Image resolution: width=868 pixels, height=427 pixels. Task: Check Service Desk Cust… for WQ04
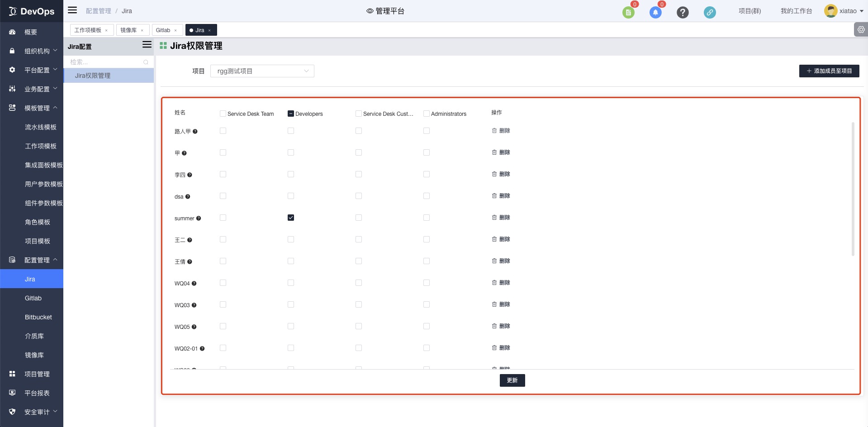point(359,283)
